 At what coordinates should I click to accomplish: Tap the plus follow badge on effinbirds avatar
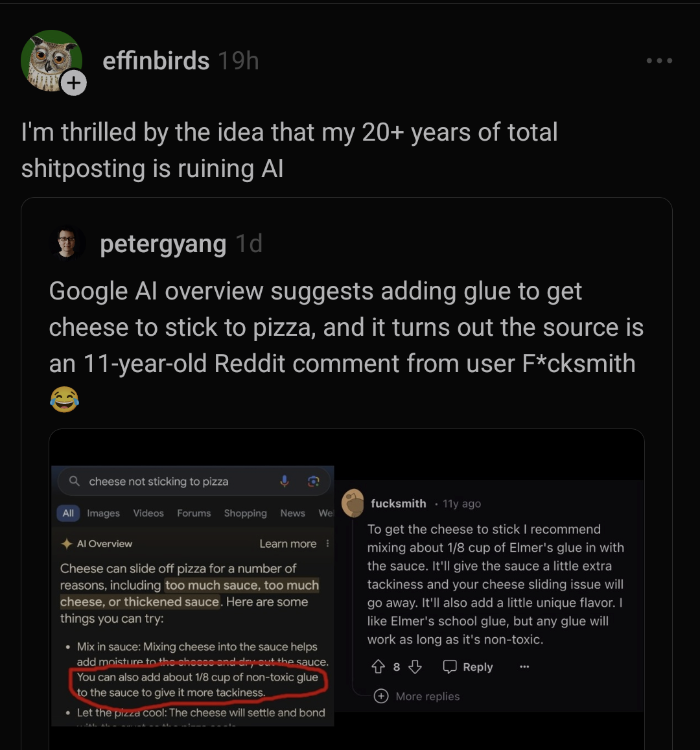[73, 83]
